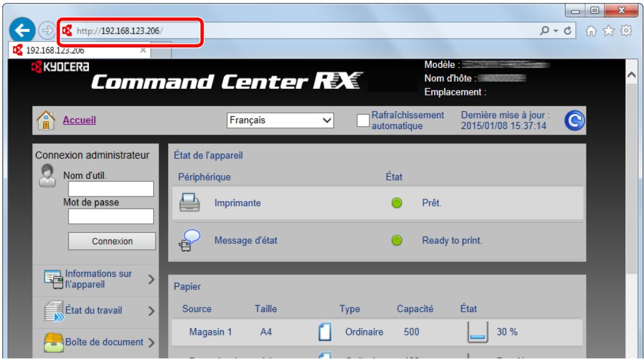Click the Magasin 1 source cell
Viewport: 644px width, 359px height.
point(210,332)
